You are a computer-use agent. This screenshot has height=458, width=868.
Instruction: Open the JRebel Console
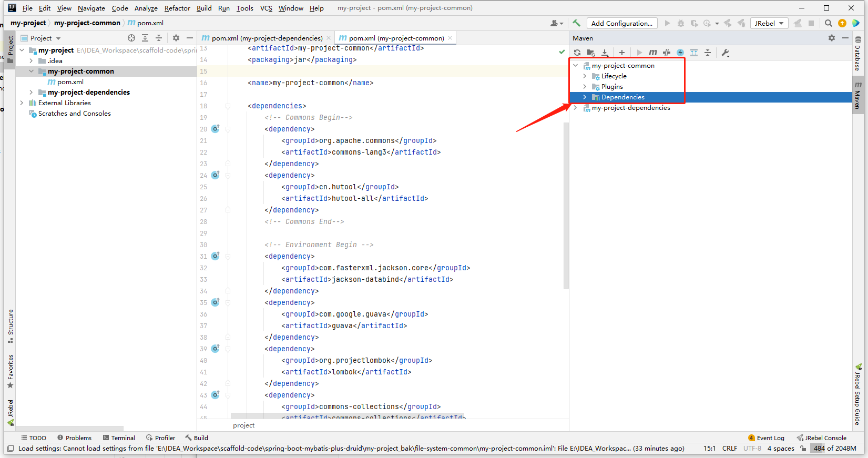point(821,437)
